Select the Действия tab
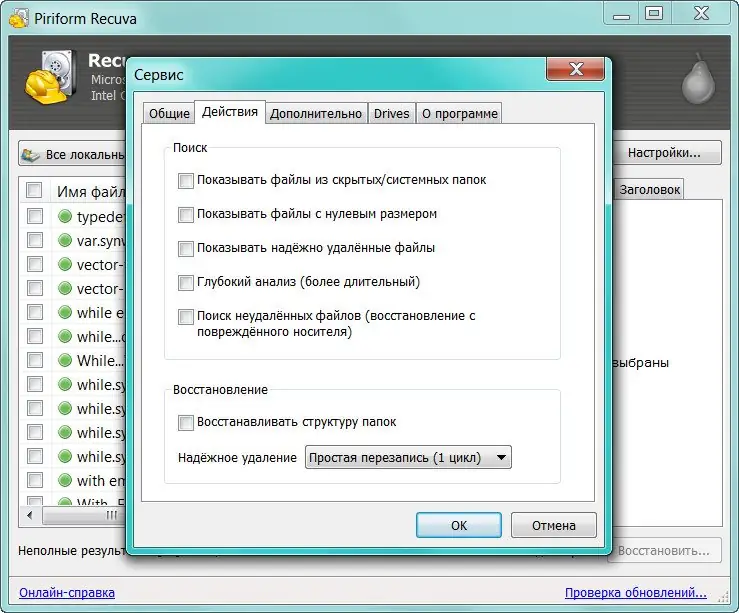Screen dimensions: 739x613 pyautogui.click(x=230, y=112)
